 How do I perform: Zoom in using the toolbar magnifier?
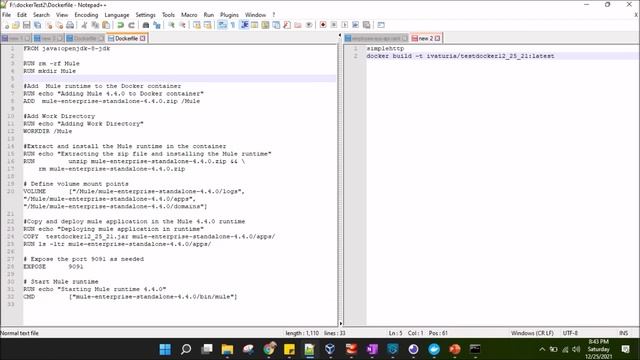click(171, 25)
